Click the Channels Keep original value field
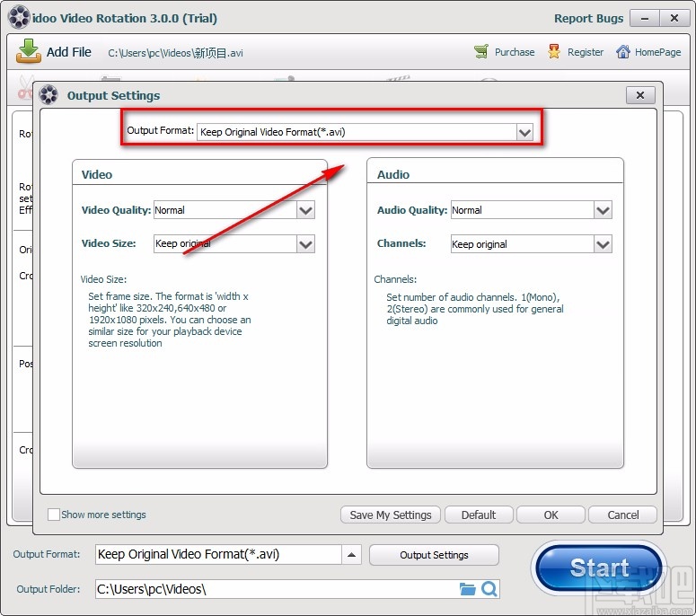 tap(522, 243)
